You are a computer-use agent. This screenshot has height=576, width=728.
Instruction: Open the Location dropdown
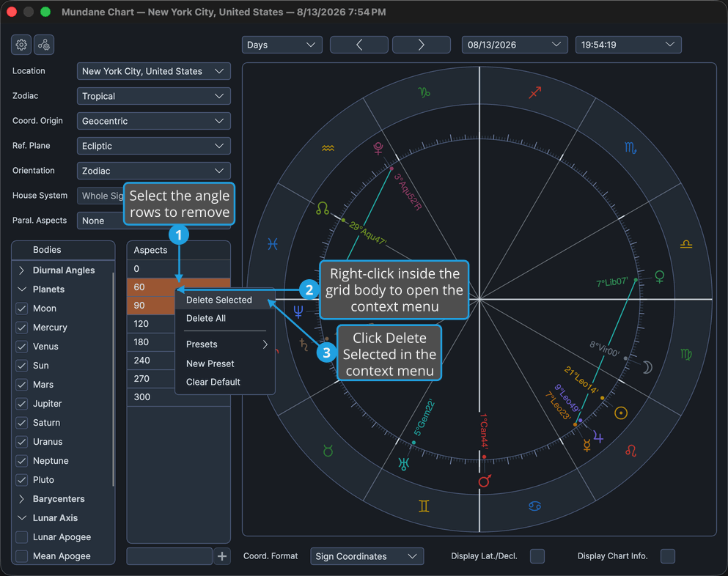(x=154, y=71)
